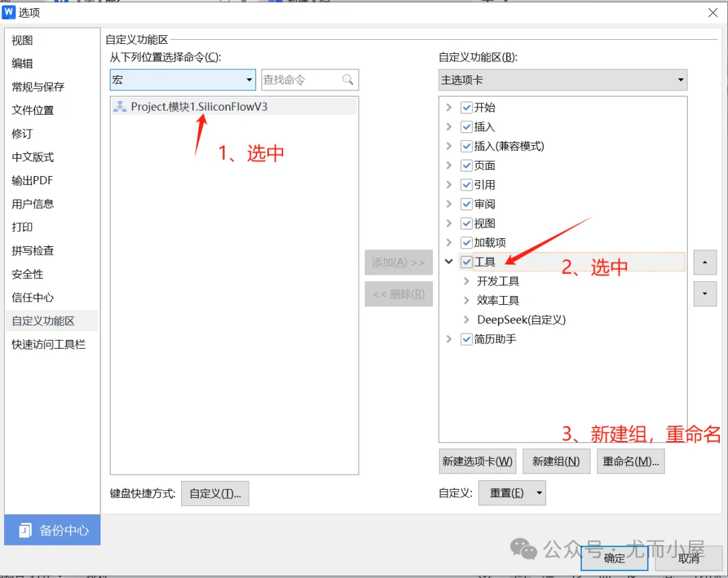Uncheck the 开始 tab checkbox
728x578 pixels.
(x=466, y=108)
